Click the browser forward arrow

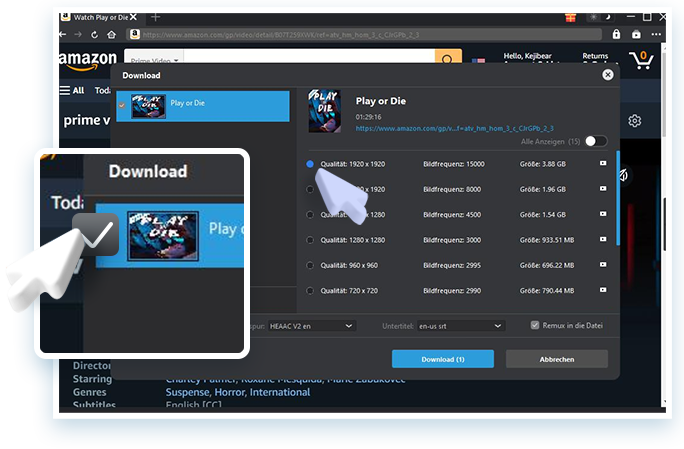[x=78, y=34]
